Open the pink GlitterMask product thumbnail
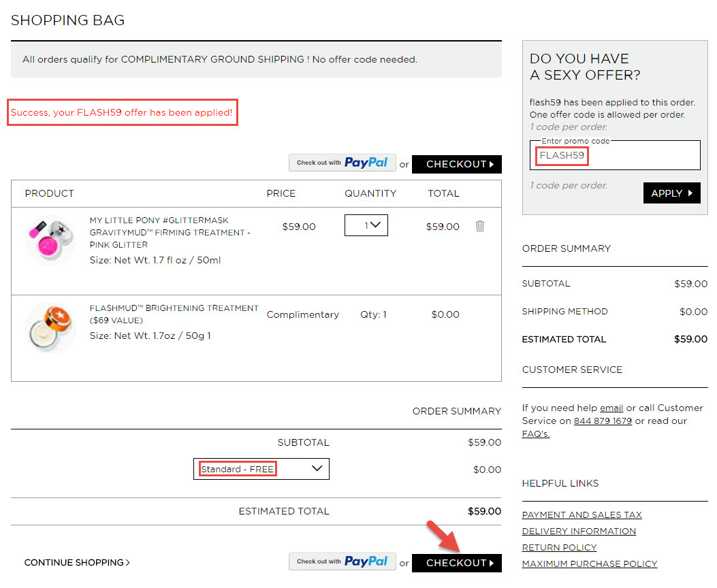 click(50, 240)
